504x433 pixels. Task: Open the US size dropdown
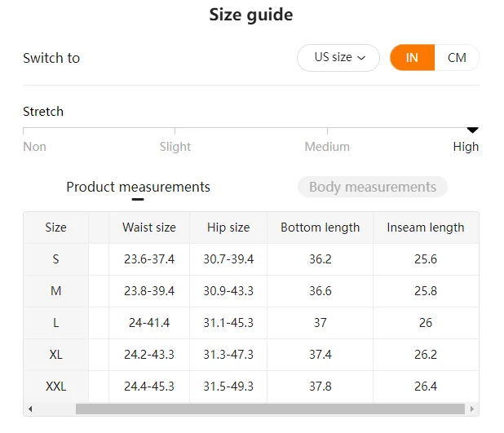click(x=338, y=58)
